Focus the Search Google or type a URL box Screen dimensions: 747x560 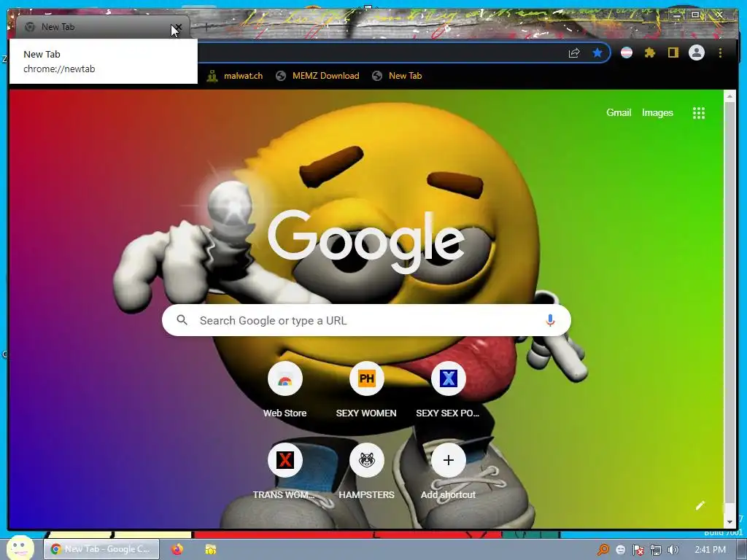(366, 321)
